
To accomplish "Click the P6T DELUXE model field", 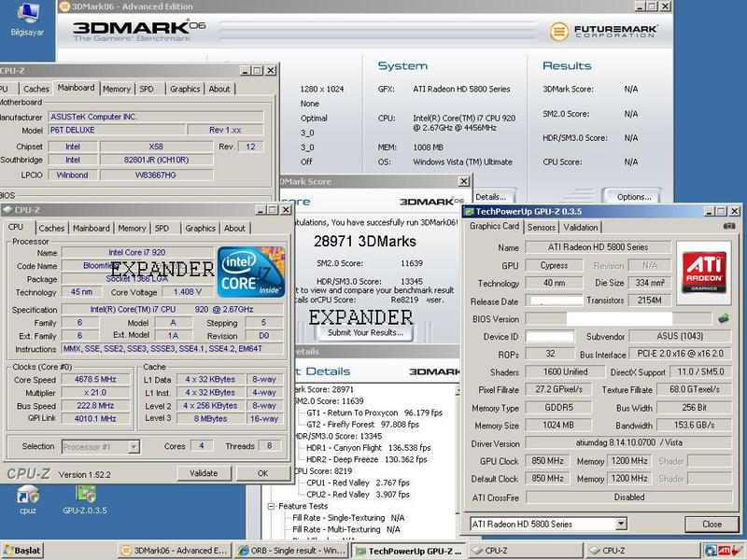I will pos(117,130).
